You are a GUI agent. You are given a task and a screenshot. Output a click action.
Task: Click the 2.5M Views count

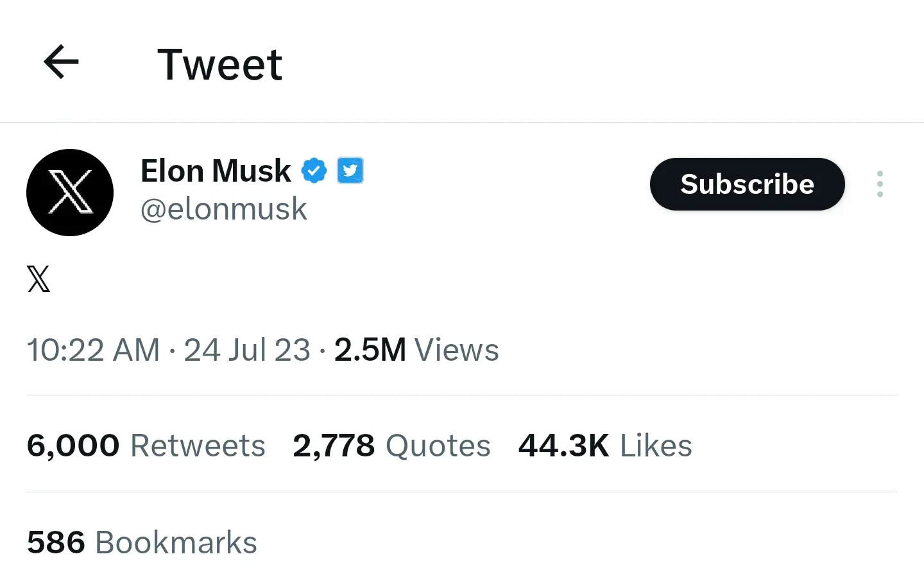click(416, 350)
